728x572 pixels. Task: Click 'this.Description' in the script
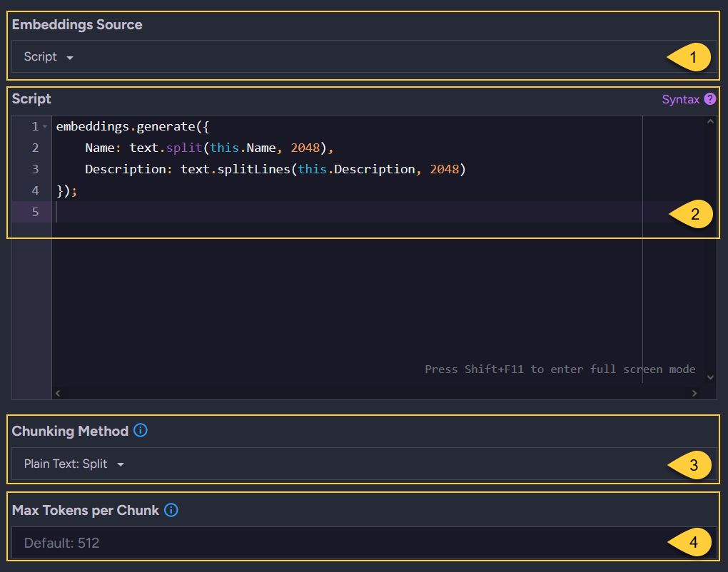[356, 169]
